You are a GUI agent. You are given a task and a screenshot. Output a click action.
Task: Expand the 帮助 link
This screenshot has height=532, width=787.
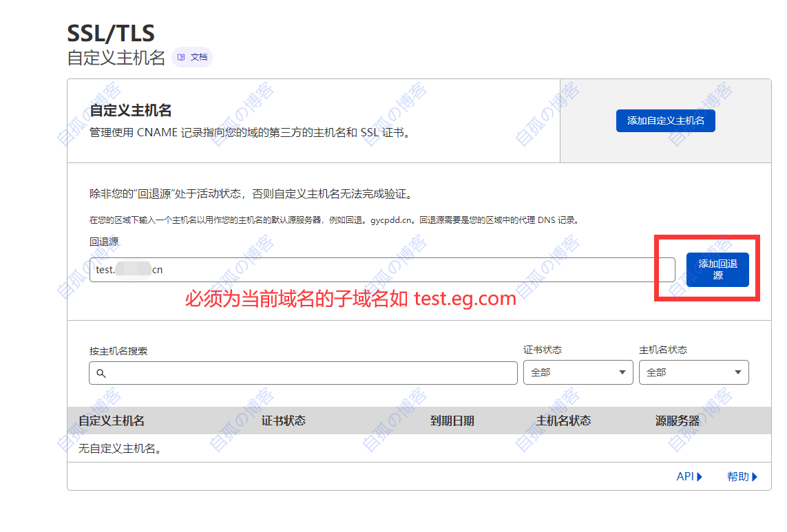click(x=742, y=476)
